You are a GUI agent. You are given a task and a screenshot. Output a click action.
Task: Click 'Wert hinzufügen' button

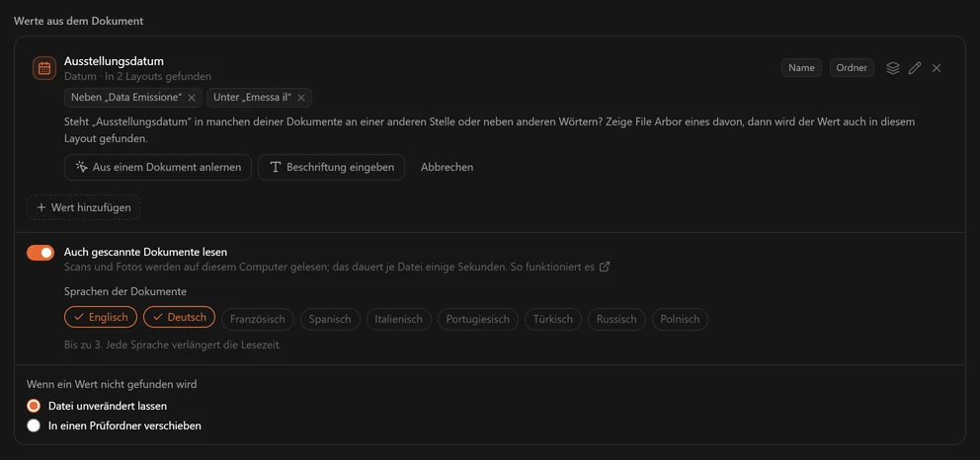coord(83,207)
